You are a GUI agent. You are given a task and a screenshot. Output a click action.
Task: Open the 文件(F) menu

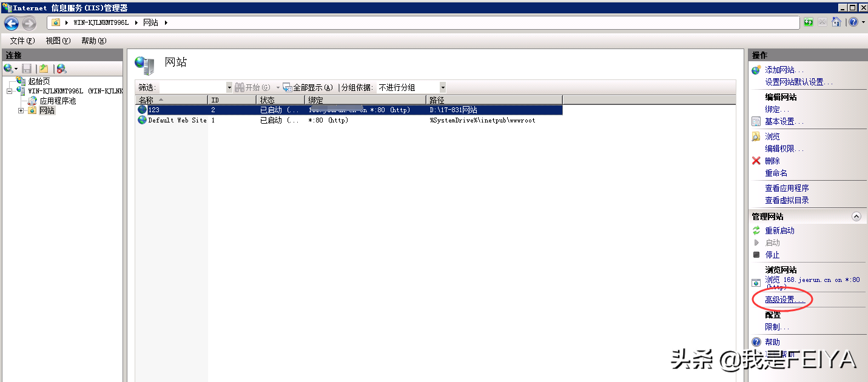click(x=22, y=41)
